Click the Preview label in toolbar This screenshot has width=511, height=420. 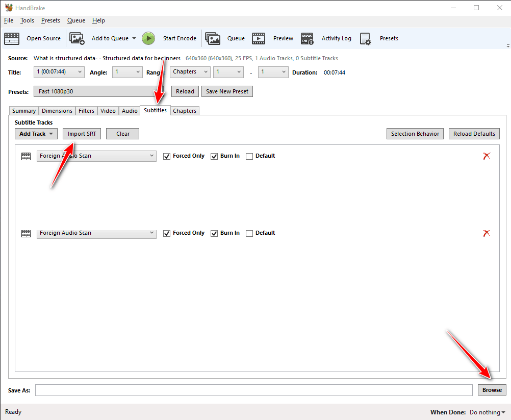[x=283, y=38]
